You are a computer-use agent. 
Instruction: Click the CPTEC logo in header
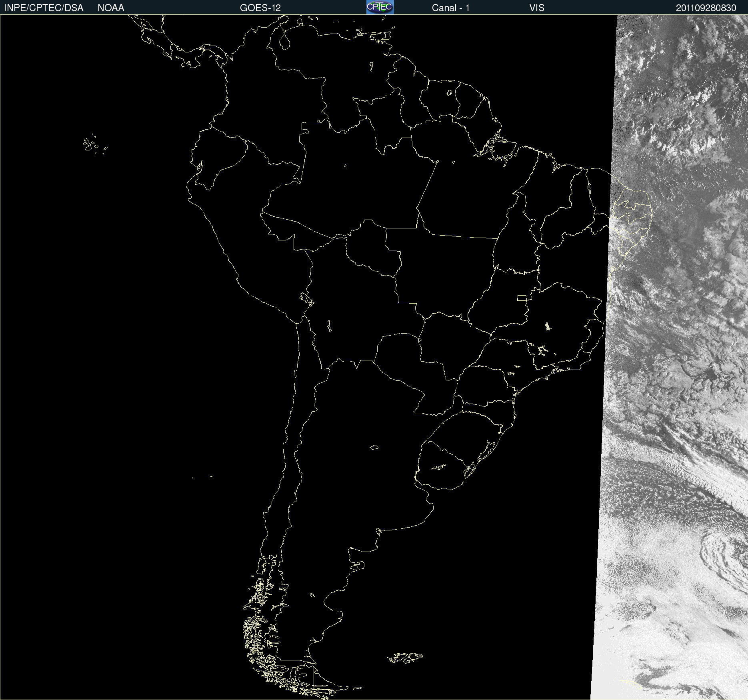pos(380,7)
